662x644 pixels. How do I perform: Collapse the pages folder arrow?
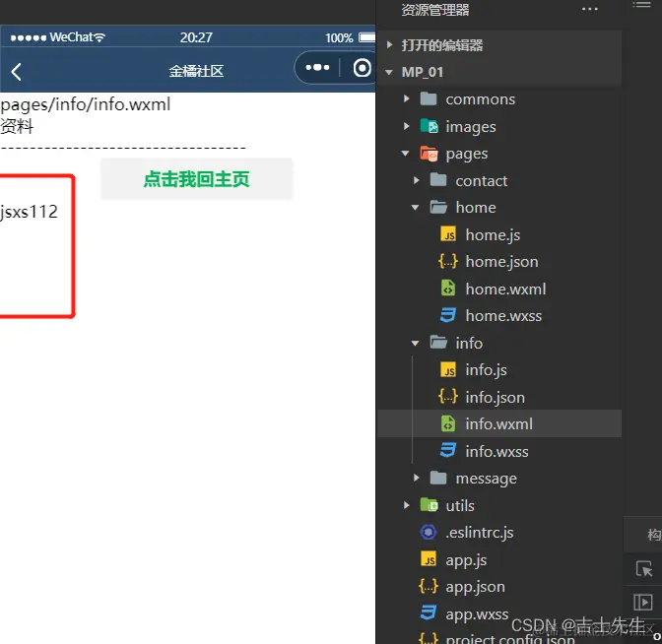pos(405,154)
